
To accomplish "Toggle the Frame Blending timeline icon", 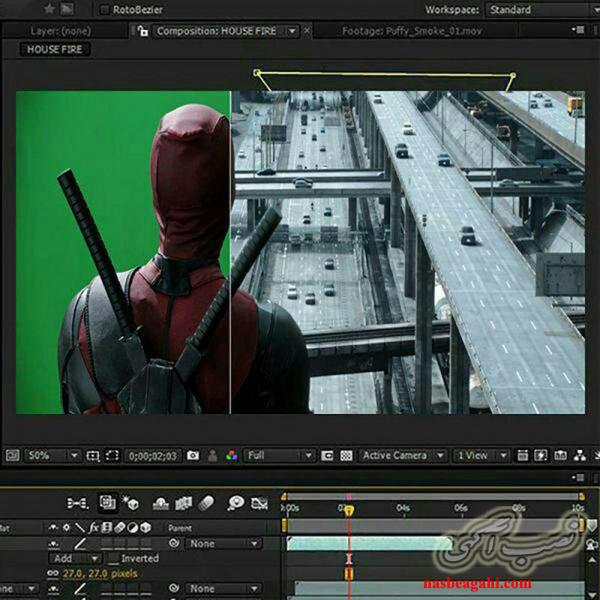I will (x=184, y=503).
